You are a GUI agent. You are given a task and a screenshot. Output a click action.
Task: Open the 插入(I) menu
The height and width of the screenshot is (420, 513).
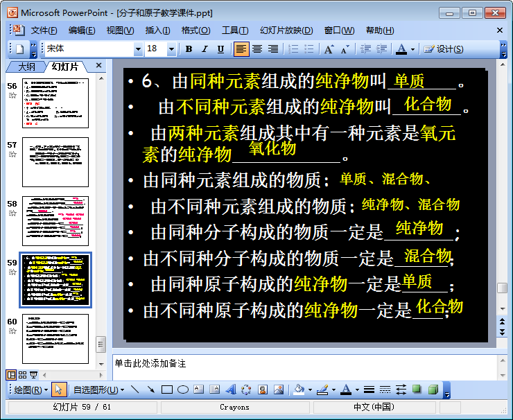click(x=157, y=30)
